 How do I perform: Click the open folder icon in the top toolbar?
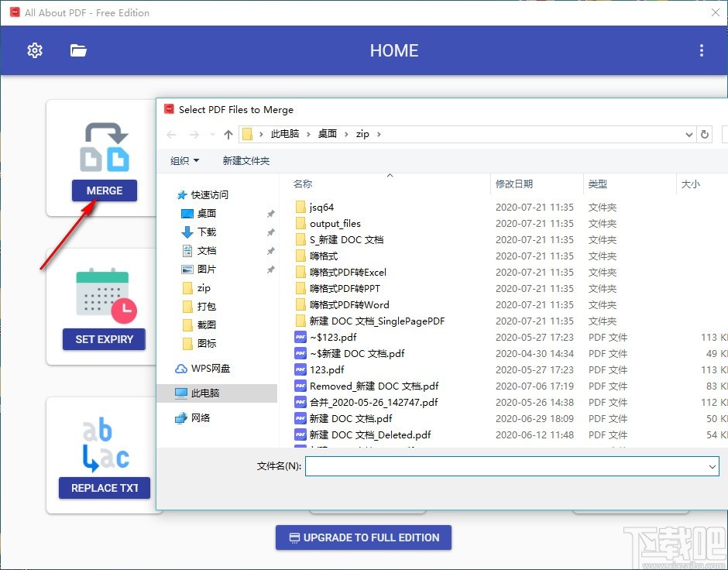pos(77,50)
